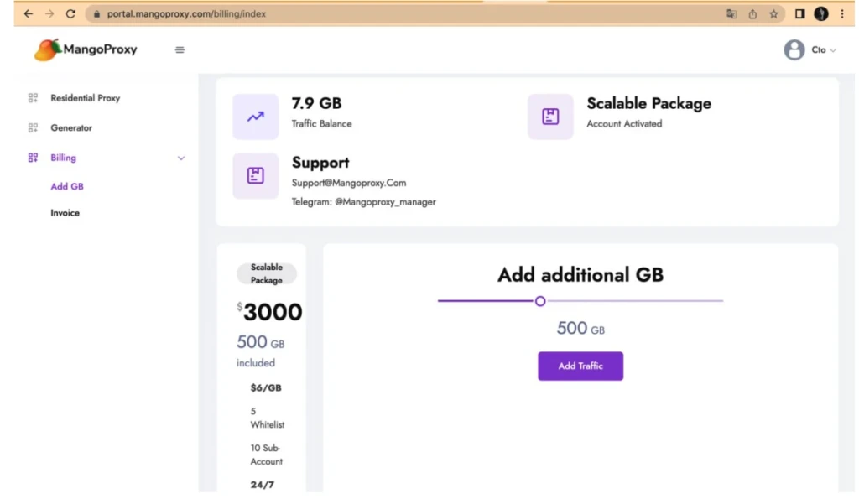
Task: Click the Scalable Package box icon
Action: (x=550, y=116)
